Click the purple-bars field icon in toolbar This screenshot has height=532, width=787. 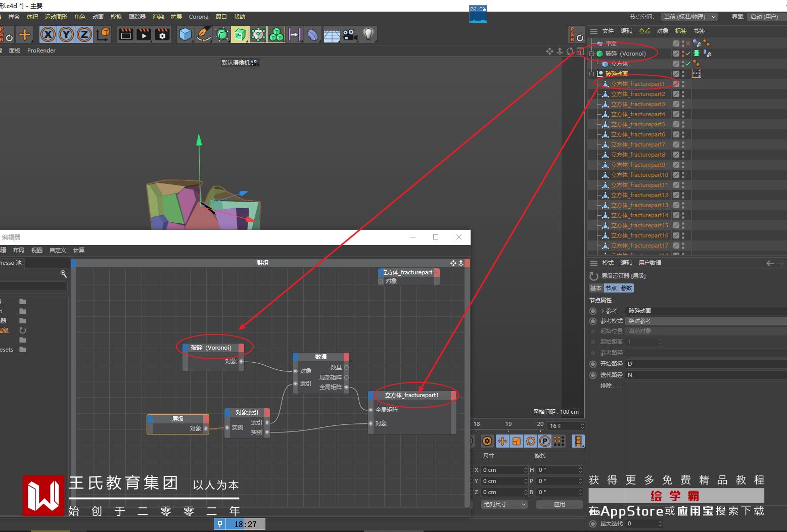click(x=295, y=34)
